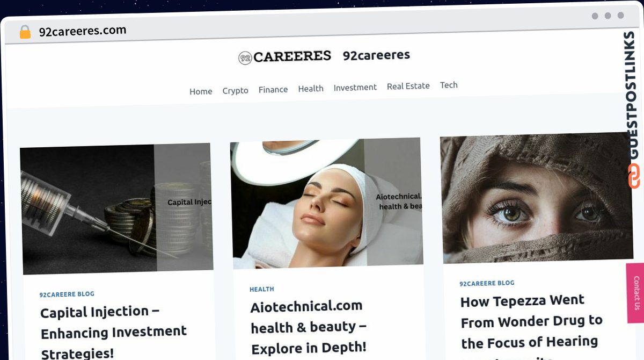Click the orange padlock icon
The image size is (644, 360).
25,32
